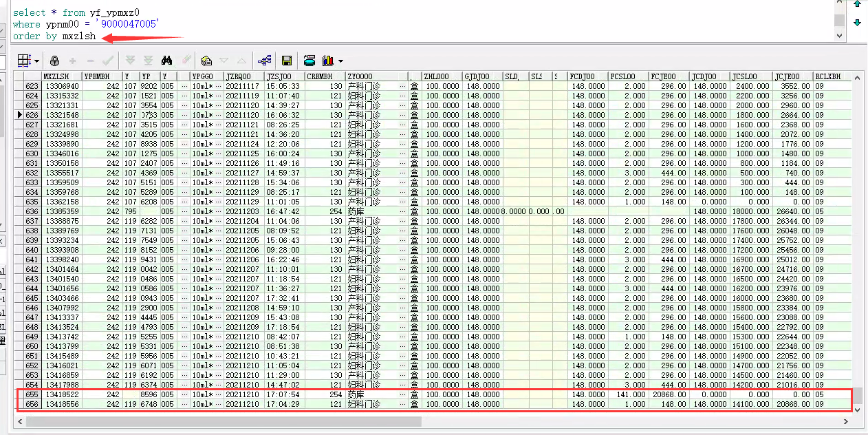Click the FCDJ00 column header
This screenshot has width=868, height=435.
tap(588, 76)
